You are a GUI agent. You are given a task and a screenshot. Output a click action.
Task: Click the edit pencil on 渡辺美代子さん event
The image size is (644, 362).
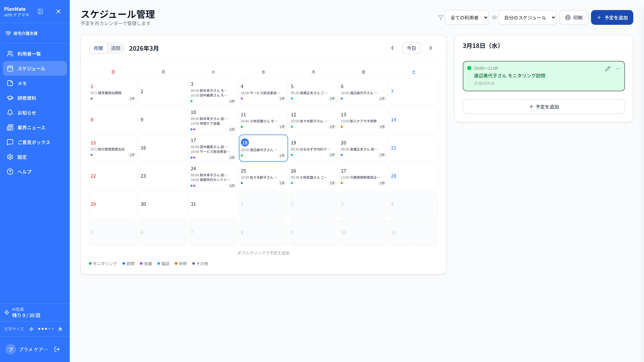(608, 69)
